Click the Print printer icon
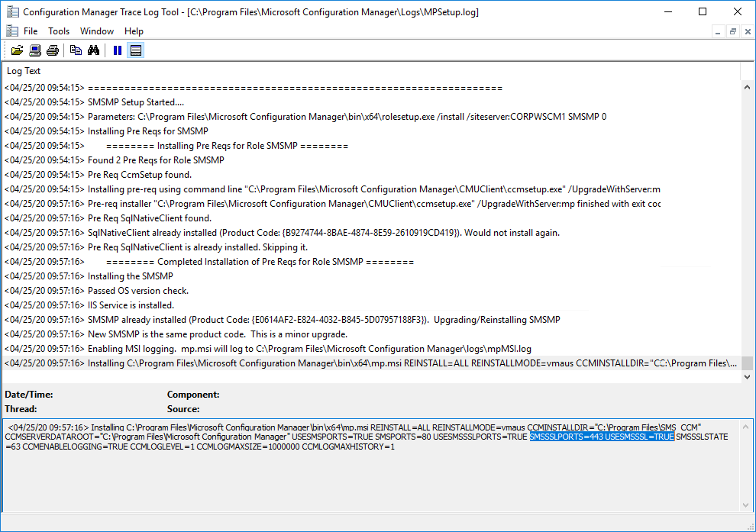The image size is (756, 532). (x=53, y=50)
